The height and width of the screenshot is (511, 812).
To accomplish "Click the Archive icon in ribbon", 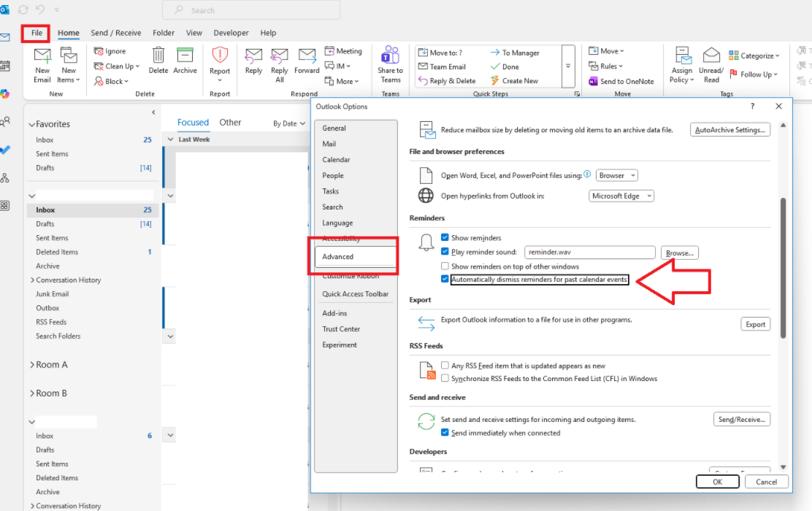I will point(185,55).
